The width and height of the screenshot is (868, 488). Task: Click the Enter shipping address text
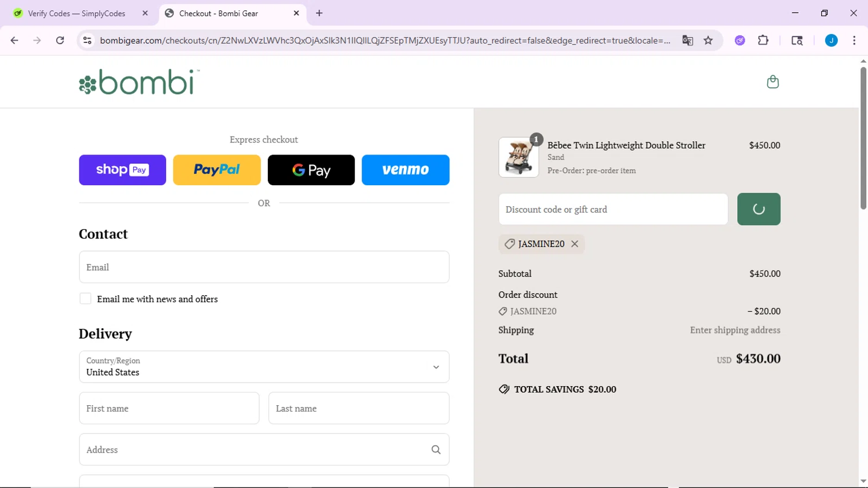735,330
